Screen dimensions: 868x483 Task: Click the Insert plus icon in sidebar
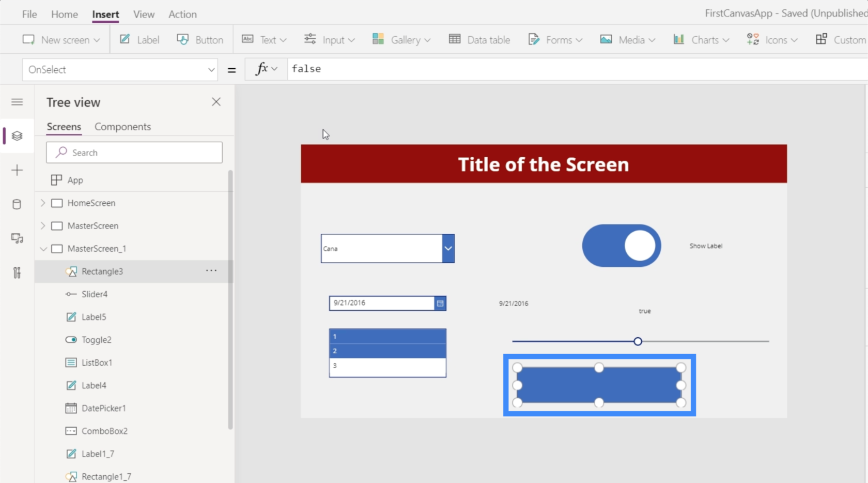17,170
